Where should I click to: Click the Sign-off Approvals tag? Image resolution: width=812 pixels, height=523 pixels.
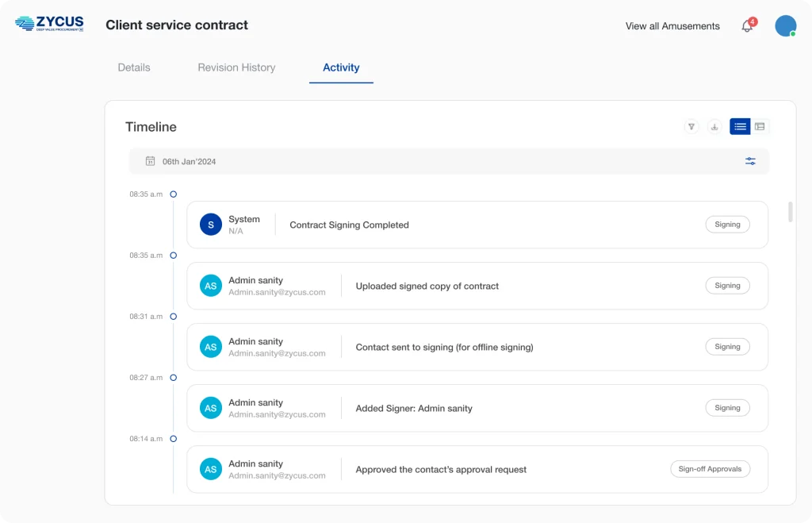click(710, 469)
